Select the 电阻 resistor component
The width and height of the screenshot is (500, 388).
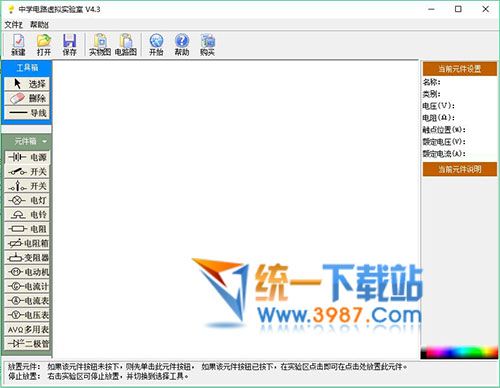[27, 229]
